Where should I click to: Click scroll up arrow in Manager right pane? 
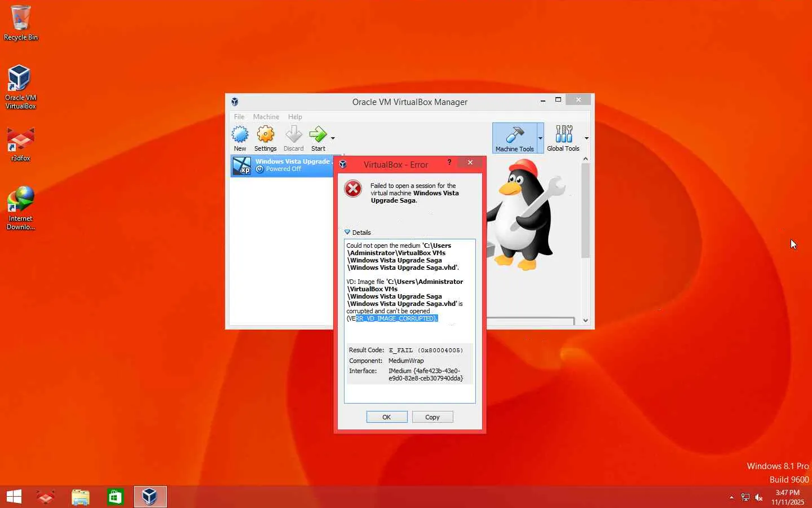click(x=585, y=159)
